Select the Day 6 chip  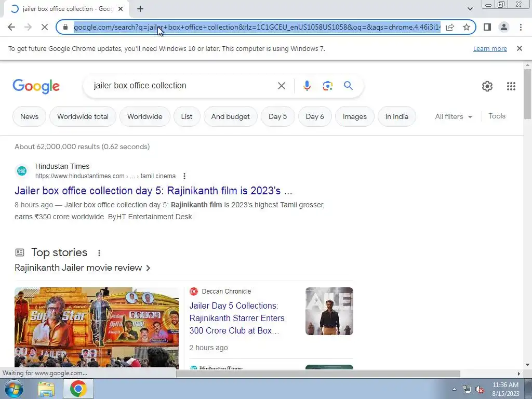(x=315, y=116)
